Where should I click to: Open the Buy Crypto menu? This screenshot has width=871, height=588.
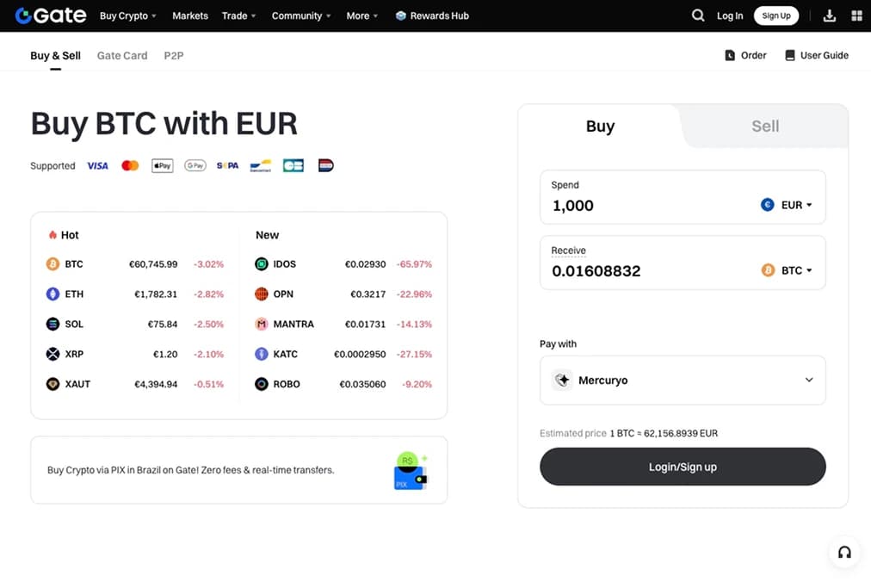(x=127, y=15)
